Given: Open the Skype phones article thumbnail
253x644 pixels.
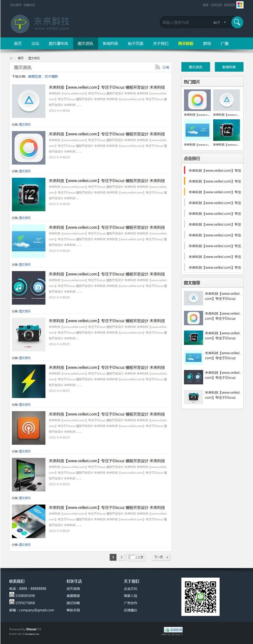Looking at the screenshot, I should 29,521.
